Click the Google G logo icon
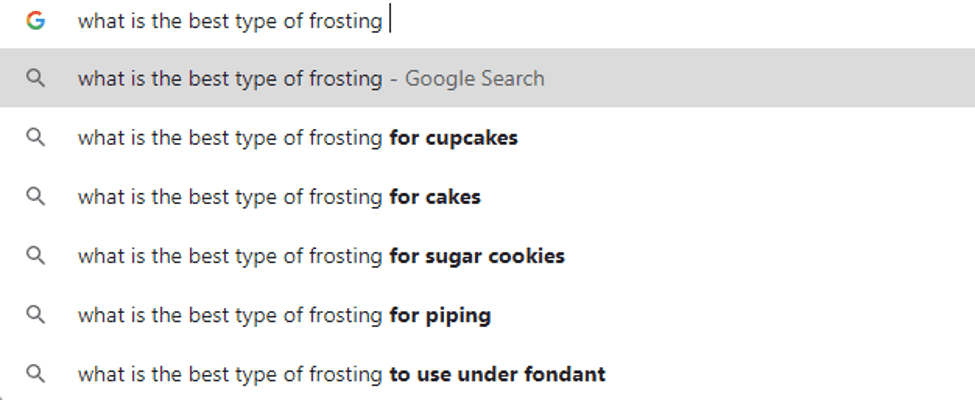975x400 pixels. pos(36,20)
